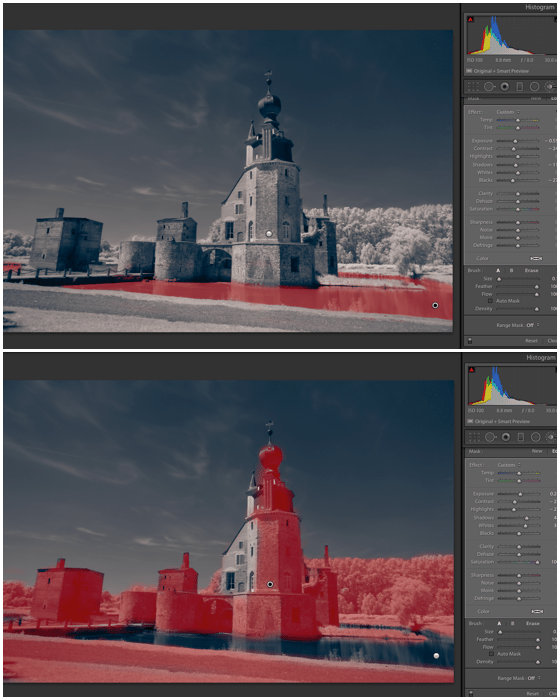Open Effect Custom dropdown in upper panel
Screen dimensions: 560x700
click(508, 112)
